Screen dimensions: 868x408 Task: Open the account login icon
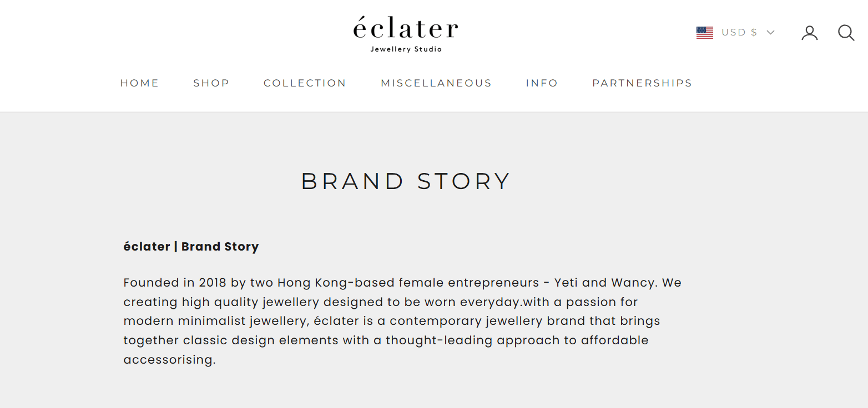(809, 33)
